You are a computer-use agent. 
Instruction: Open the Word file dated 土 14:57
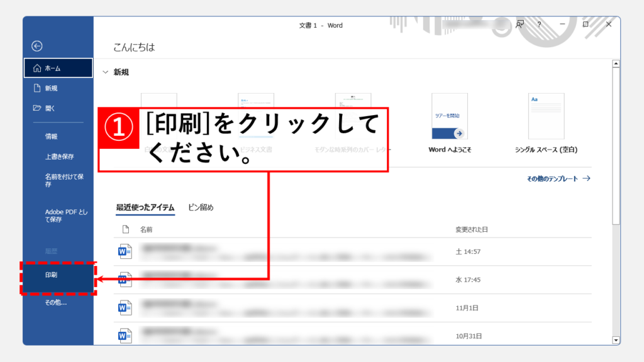pyautogui.click(x=352, y=251)
